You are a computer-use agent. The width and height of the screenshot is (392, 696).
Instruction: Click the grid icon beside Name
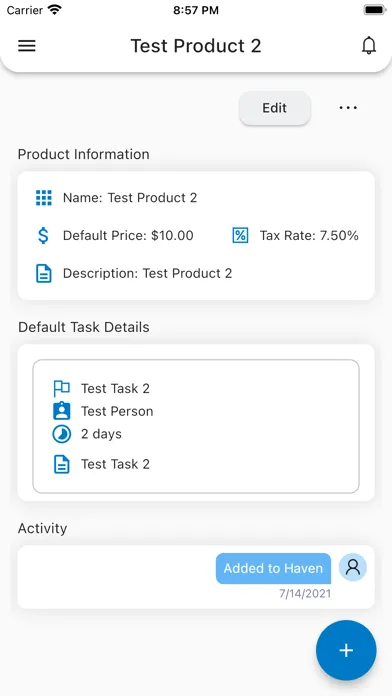[44, 198]
